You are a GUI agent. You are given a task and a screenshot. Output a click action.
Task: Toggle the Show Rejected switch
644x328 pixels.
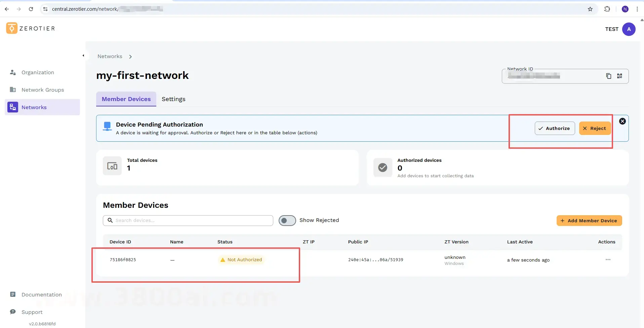point(287,221)
